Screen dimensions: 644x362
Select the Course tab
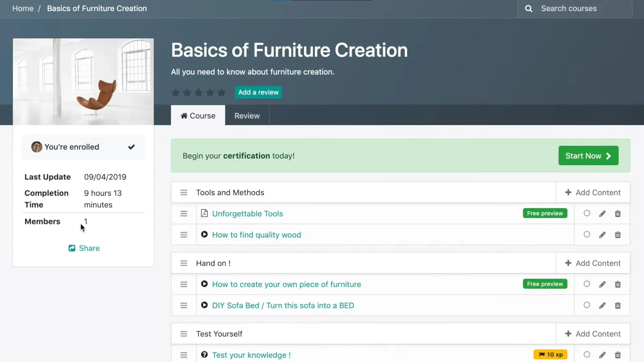198,116
